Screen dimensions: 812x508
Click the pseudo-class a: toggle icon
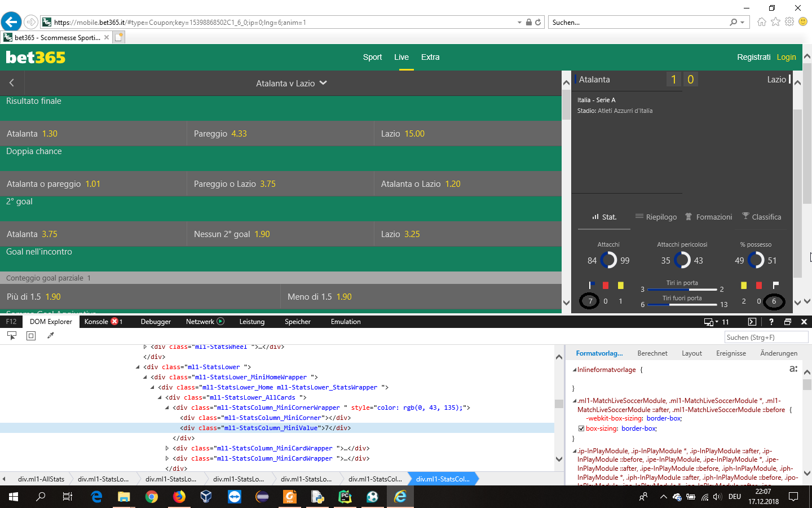point(793,369)
